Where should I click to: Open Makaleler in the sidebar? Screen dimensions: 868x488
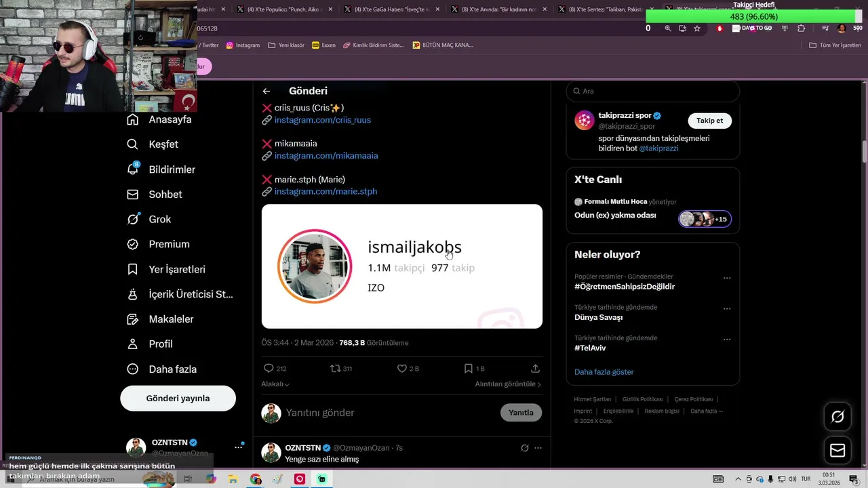pos(160,319)
